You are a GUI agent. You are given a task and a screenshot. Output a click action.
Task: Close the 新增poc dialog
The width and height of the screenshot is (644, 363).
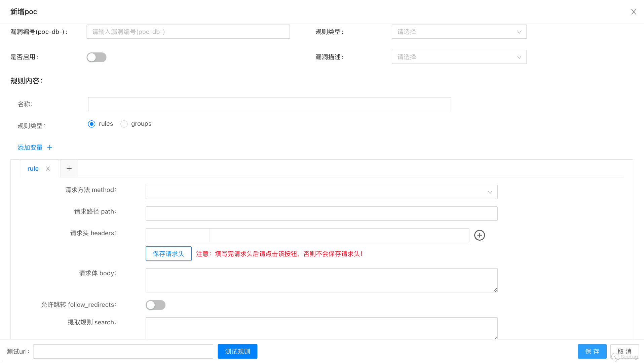634,12
